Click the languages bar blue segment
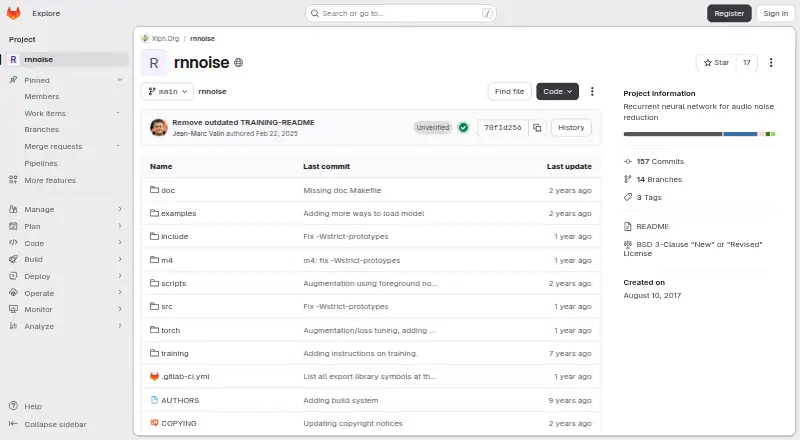Image resolution: width=800 pixels, height=440 pixels. [x=740, y=134]
